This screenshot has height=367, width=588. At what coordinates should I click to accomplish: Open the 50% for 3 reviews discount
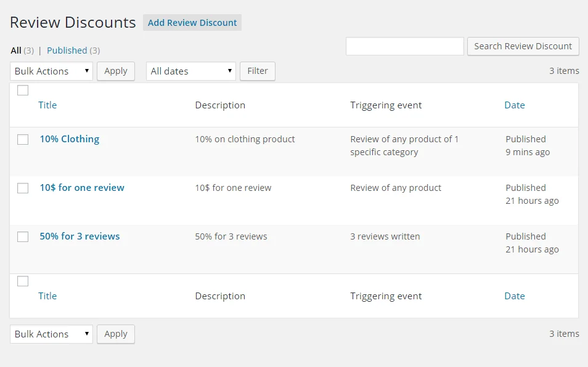coord(80,236)
